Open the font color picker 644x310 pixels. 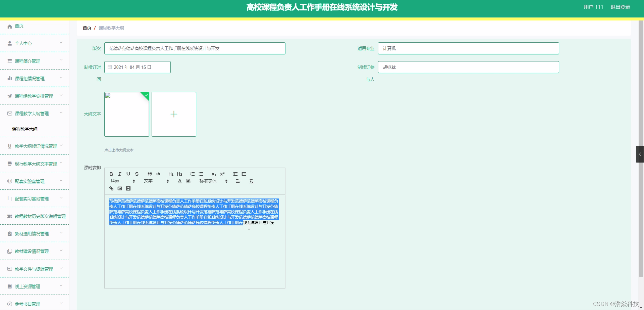point(179,181)
